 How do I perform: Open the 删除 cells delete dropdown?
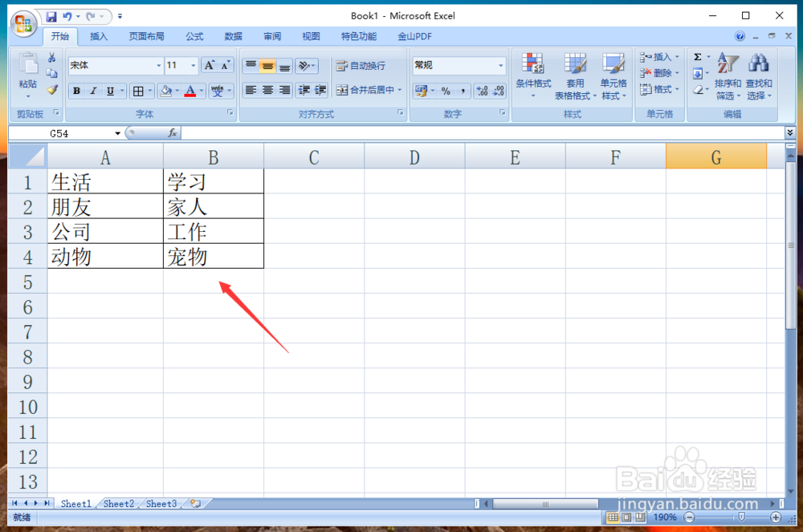(659, 73)
